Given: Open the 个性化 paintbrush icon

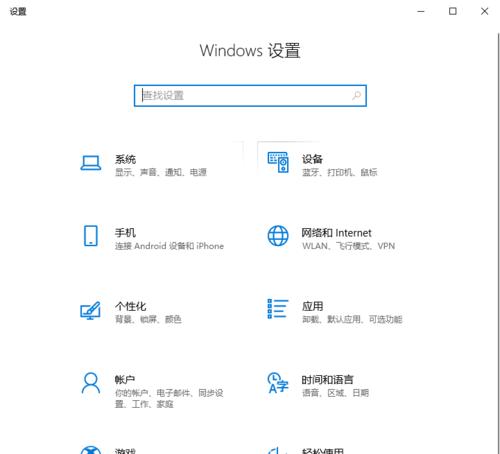Looking at the screenshot, I should 90,310.
